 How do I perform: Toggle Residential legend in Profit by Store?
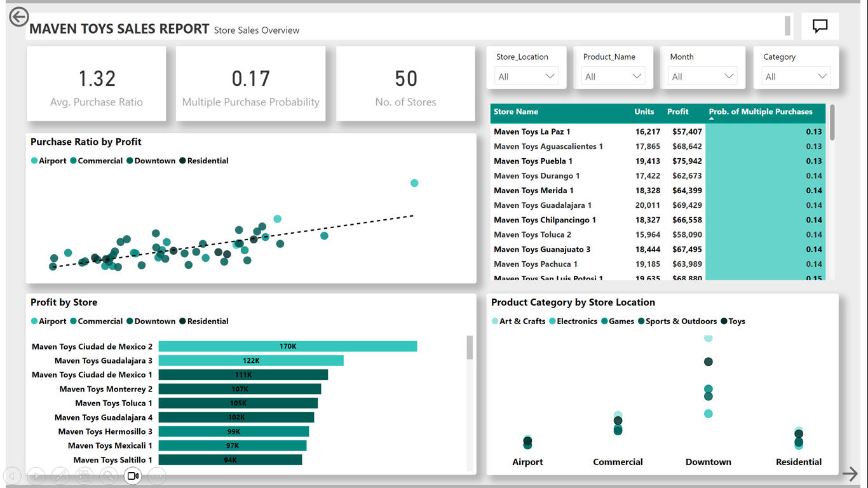point(204,321)
